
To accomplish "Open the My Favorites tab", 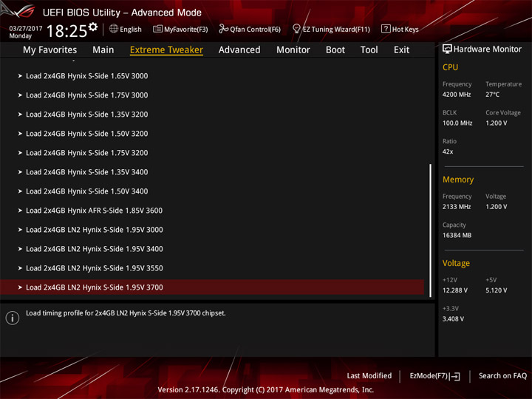I will coord(50,50).
